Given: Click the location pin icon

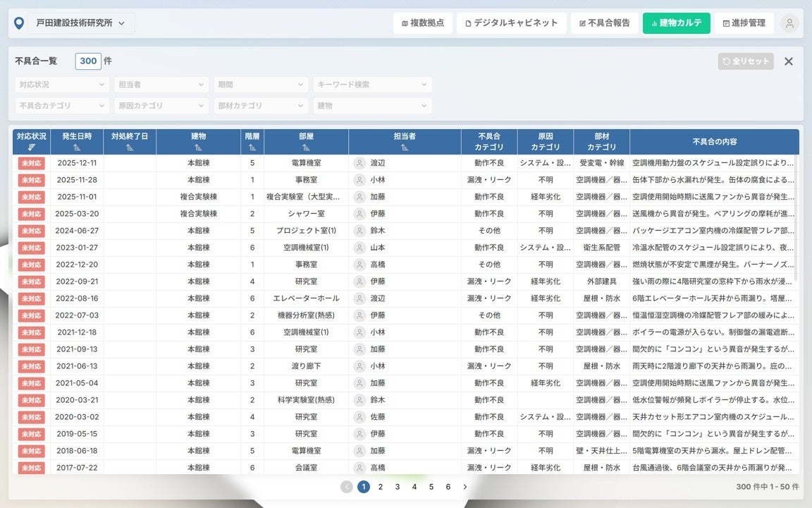Looking at the screenshot, I should coord(19,23).
